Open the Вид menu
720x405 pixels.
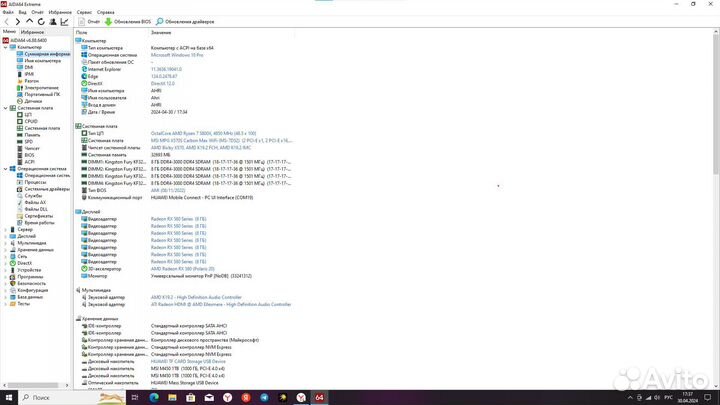pyautogui.click(x=22, y=12)
